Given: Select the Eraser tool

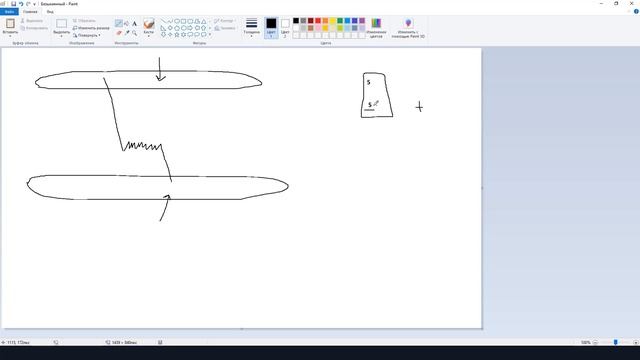Looking at the screenshot, I should [119, 33].
